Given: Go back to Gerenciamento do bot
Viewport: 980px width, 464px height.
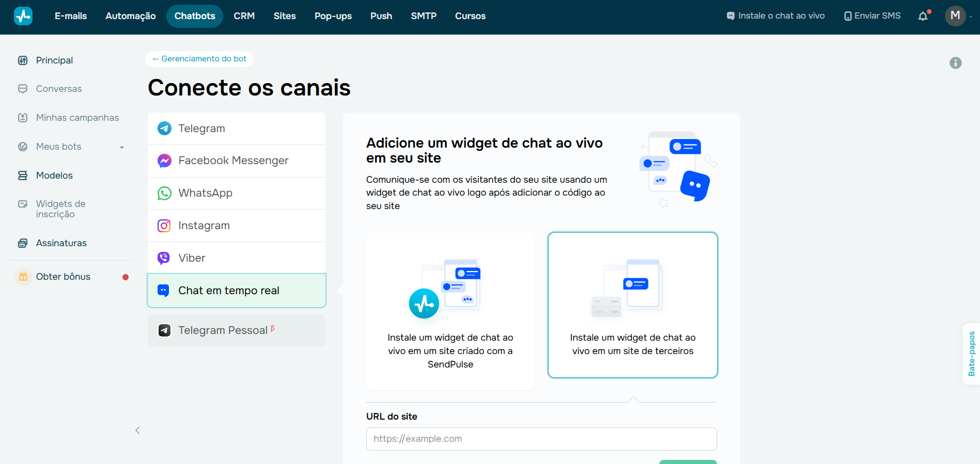Looking at the screenshot, I should click(x=199, y=59).
